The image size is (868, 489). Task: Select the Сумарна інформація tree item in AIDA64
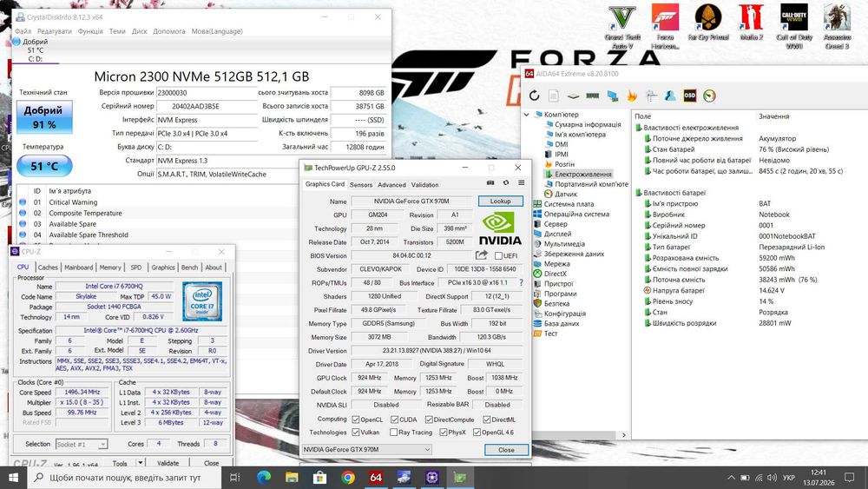pos(588,124)
